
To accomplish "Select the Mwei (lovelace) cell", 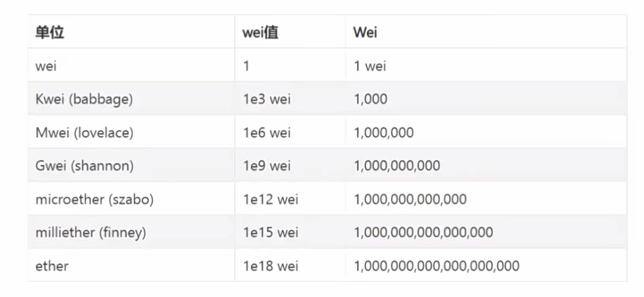I will click(84, 133).
